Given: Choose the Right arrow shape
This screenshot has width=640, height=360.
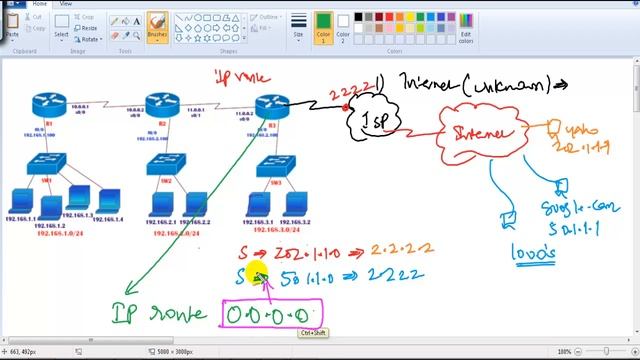Looking at the screenshot, I should [217, 28].
